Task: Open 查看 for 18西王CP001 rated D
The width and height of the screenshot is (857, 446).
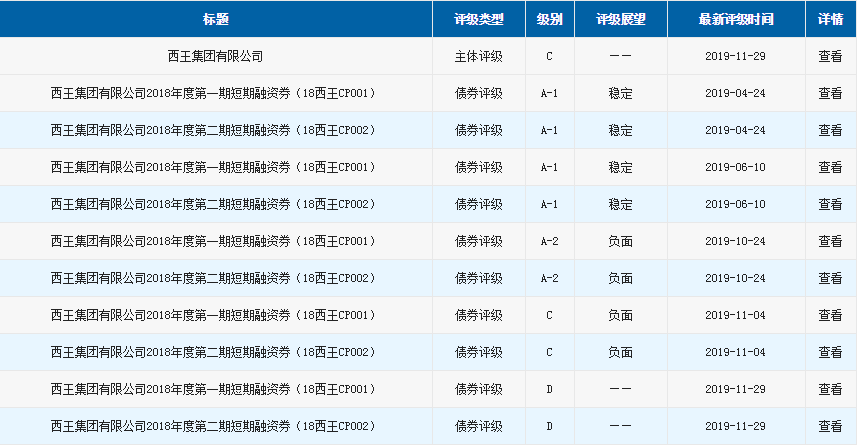Action: click(x=830, y=389)
